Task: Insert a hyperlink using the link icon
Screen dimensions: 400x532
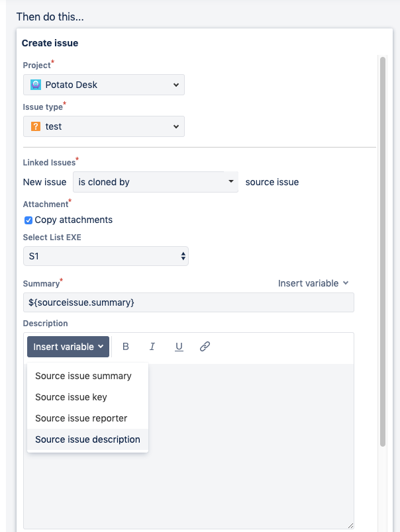Action: [205, 346]
